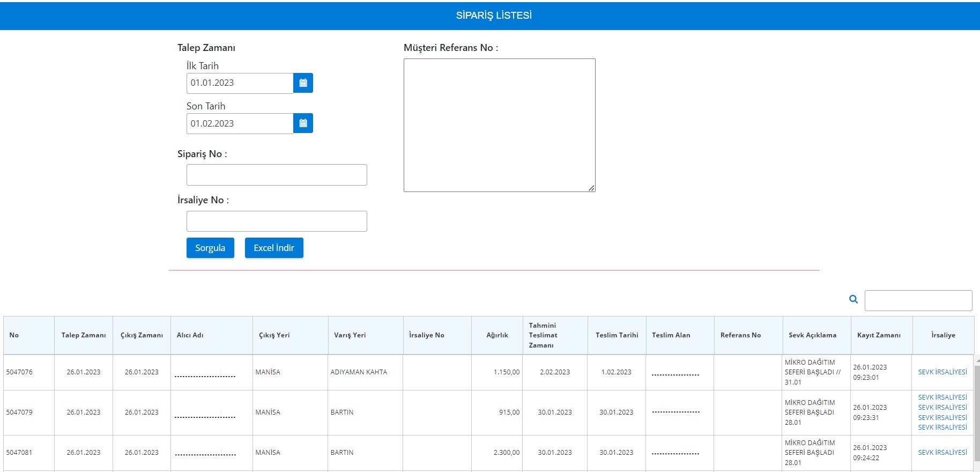The image size is (980, 472).
Task: Click the İrsaliye column header
Action: pyautogui.click(x=943, y=335)
